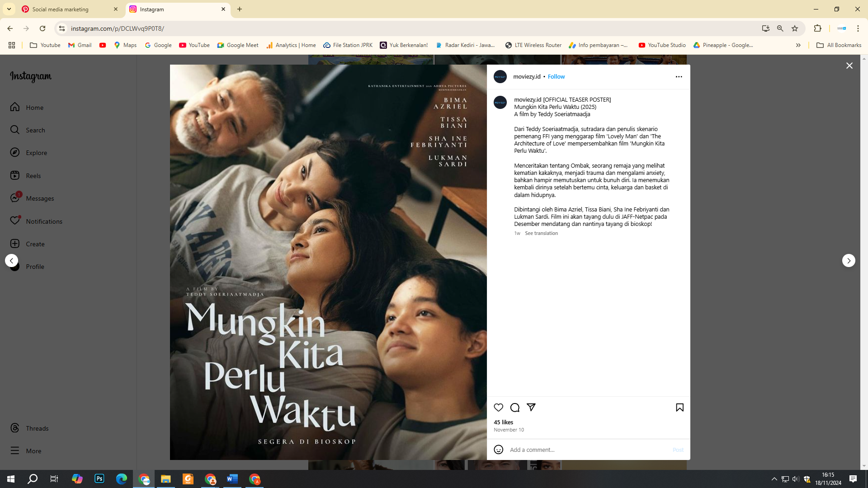Show hidden system tray icons
This screenshot has height=488, width=868.
pyautogui.click(x=774, y=479)
